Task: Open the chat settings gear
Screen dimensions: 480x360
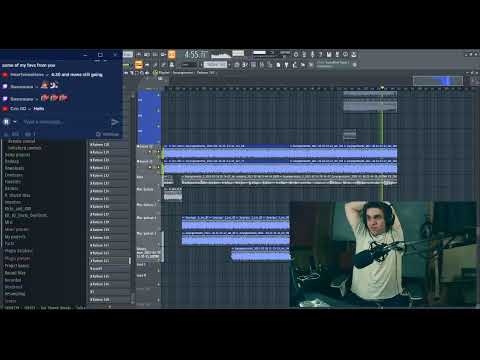Action: click(x=98, y=134)
